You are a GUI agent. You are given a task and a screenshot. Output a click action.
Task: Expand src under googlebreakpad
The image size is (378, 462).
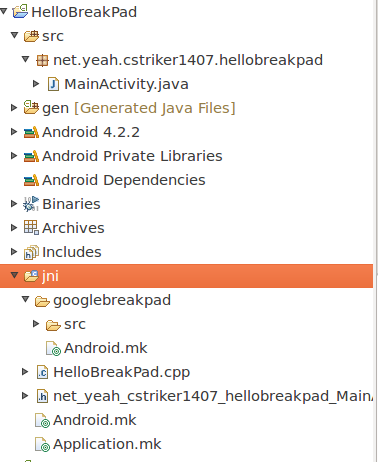36,324
